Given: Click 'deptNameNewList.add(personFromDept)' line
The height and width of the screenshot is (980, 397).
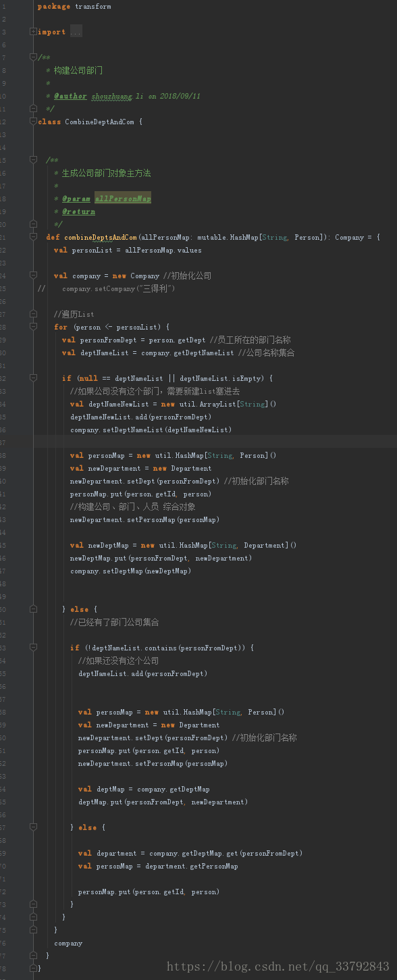Looking at the screenshot, I should (x=140, y=417).
